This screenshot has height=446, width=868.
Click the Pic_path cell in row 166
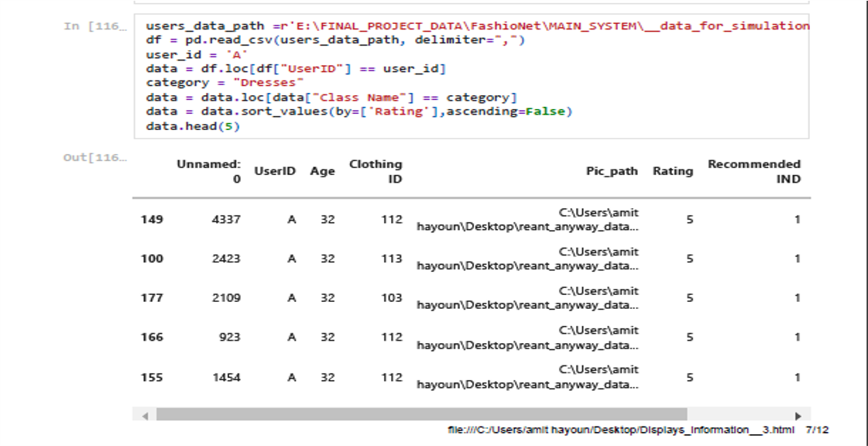click(527, 337)
